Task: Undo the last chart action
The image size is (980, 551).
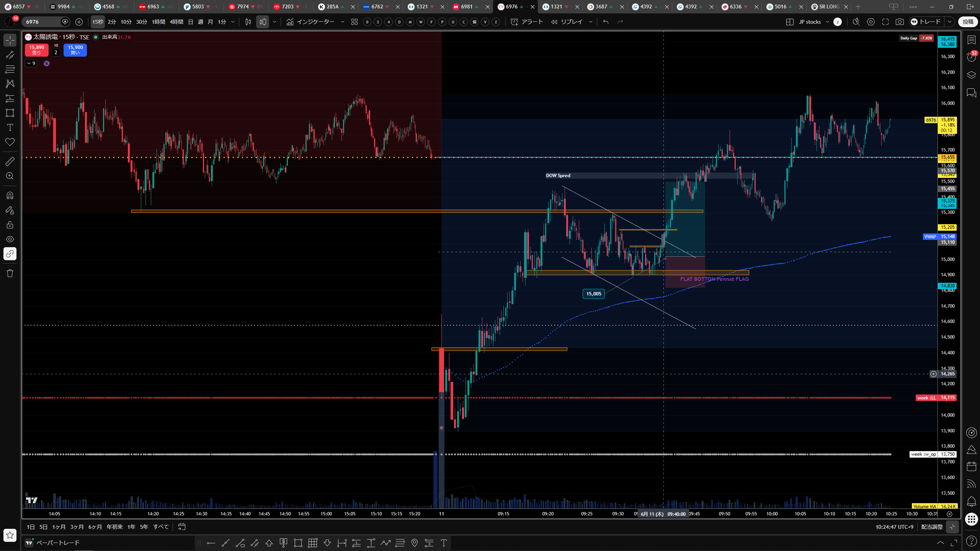Action: (x=606, y=22)
